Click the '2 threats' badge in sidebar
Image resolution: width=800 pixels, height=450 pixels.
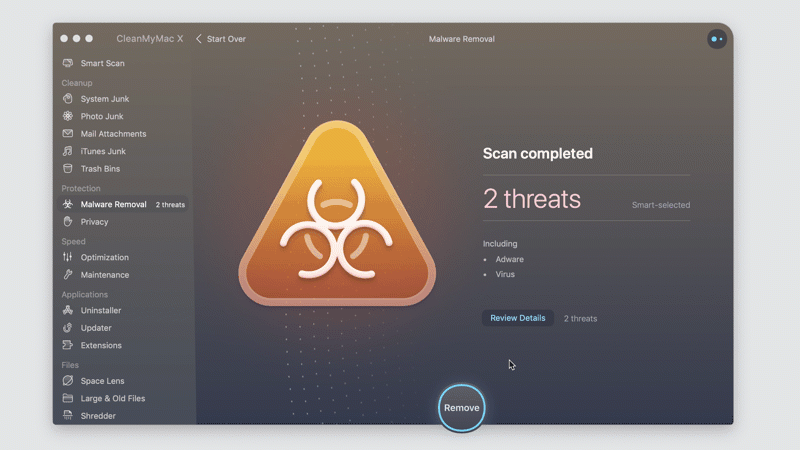170,205
